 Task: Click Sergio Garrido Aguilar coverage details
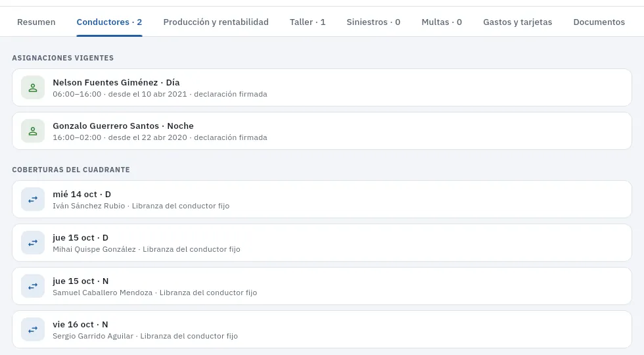pos(145,336)
